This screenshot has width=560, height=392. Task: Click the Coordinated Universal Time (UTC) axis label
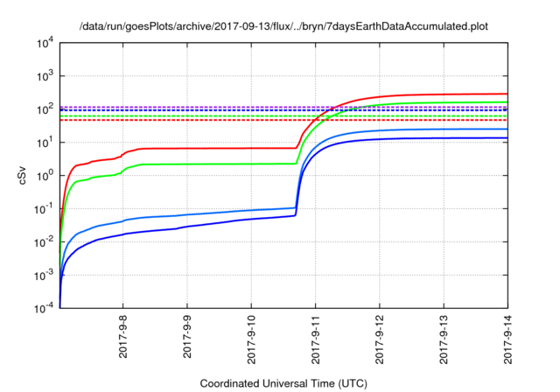(283, 384)
